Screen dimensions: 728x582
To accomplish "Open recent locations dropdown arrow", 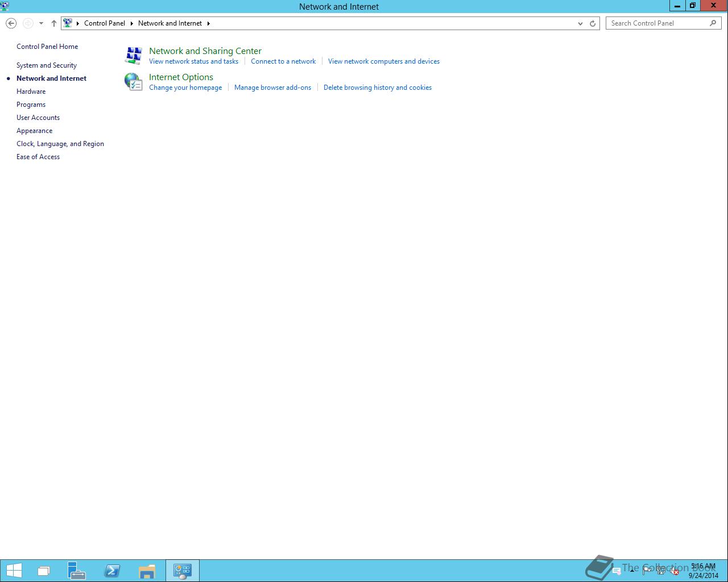I will [41, 23].
